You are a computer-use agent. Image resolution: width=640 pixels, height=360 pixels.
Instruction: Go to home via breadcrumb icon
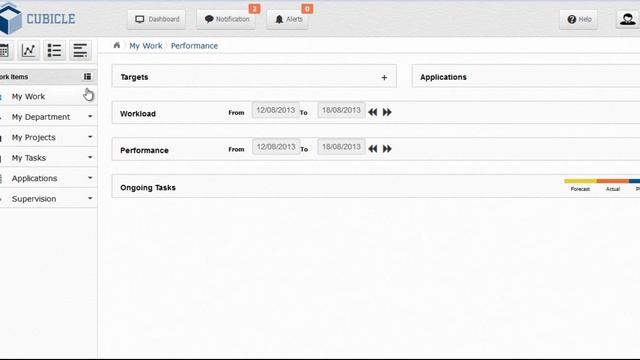(x=117, y=45)
